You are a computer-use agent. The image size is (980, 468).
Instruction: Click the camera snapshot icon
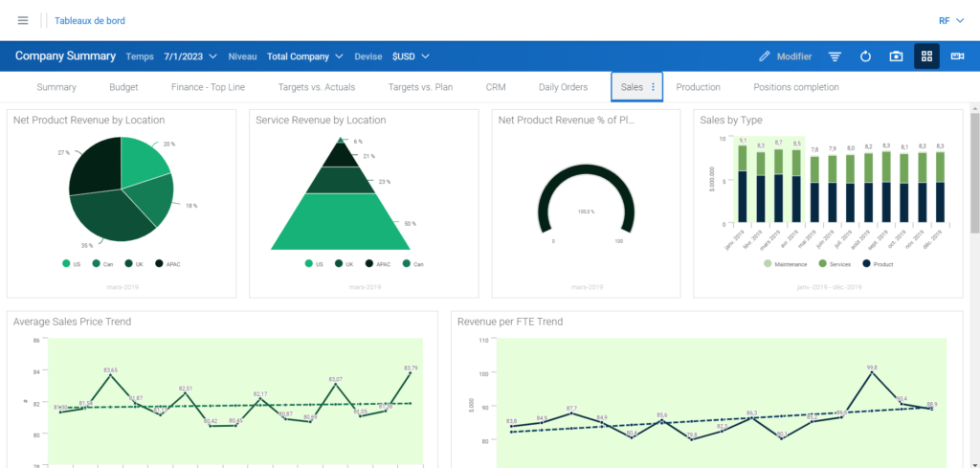click(x=896, y=56)
